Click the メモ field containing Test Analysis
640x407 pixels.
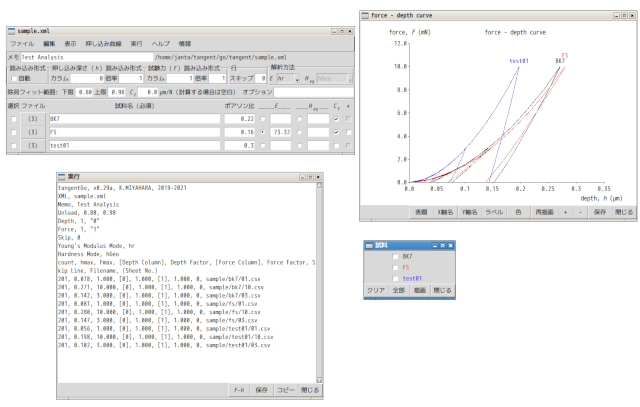[x=87, y=57]
